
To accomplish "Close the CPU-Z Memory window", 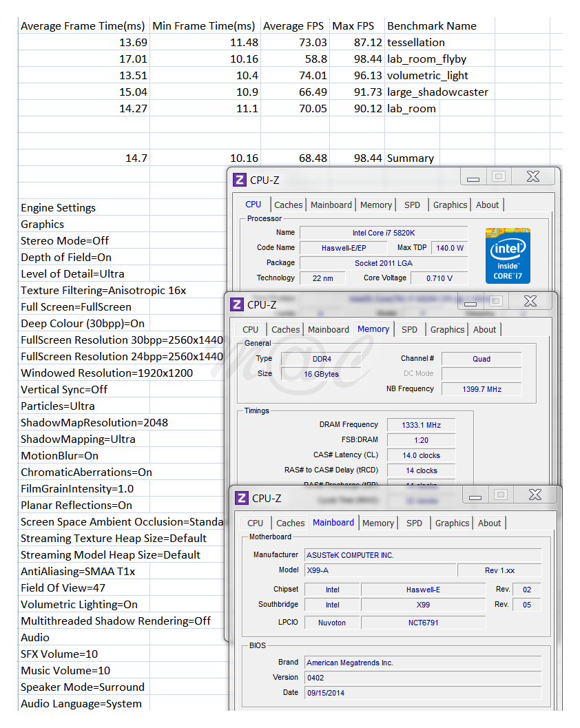I will (x=530, y=301).
